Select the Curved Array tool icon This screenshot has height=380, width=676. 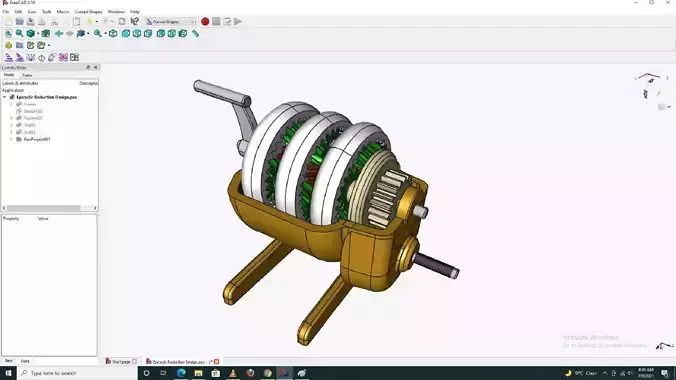(x=8, y=57)
